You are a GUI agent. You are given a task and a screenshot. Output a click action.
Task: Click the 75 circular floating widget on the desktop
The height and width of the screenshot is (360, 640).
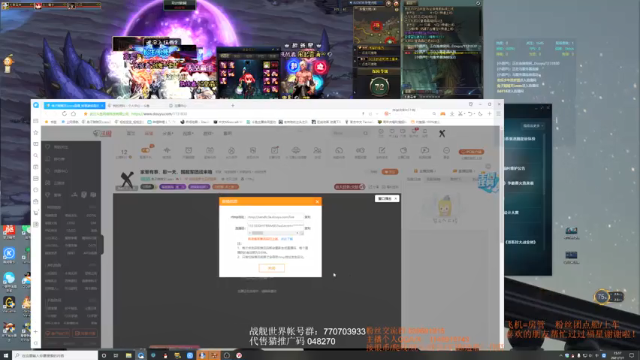602,297
